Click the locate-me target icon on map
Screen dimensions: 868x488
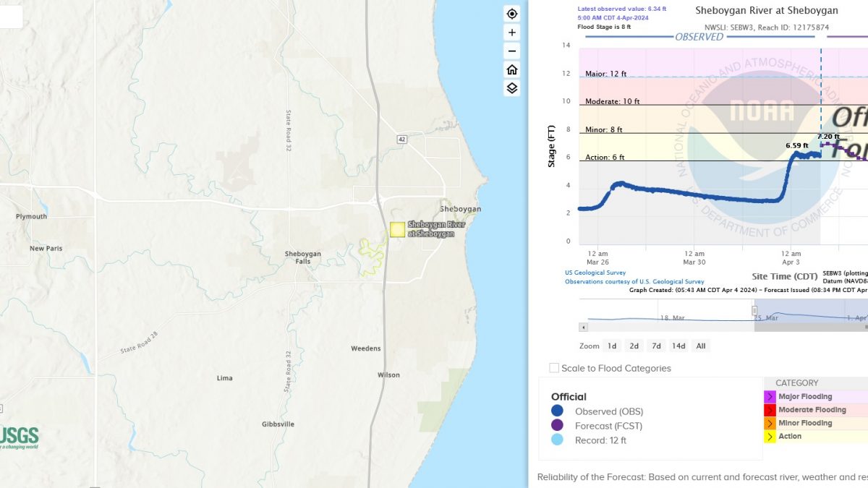click(512, 14)
